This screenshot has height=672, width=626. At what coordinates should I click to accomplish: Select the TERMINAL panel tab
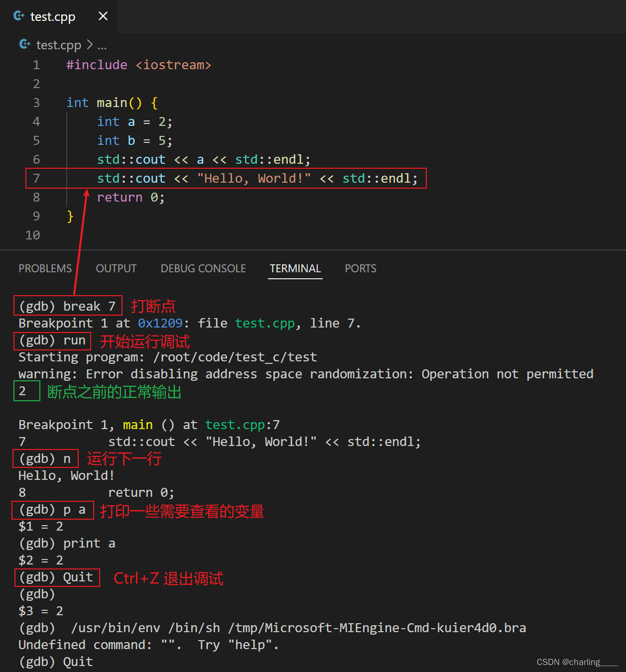pyautogui.click(x=295, y=268)
